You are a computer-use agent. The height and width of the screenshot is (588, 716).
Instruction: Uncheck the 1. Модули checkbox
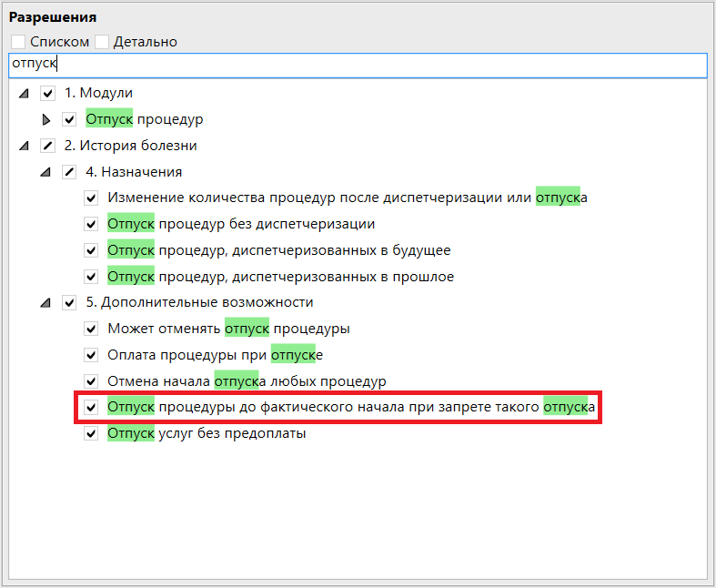click(x=48, y=93)
